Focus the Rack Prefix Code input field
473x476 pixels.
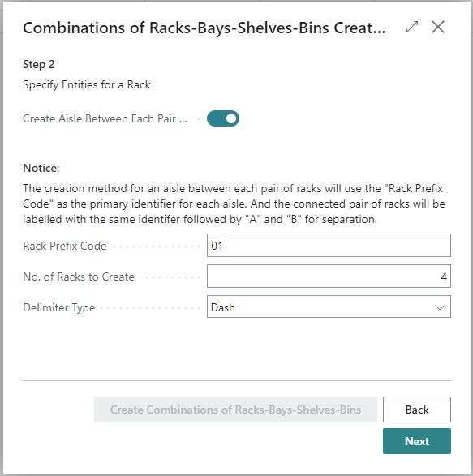(x=329, y=245)
